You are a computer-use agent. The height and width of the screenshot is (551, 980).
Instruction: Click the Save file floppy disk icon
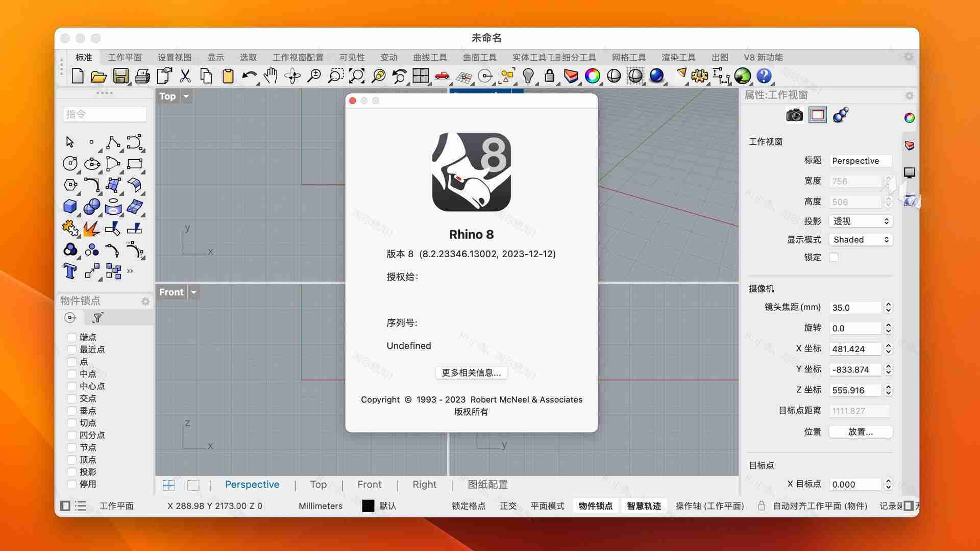[120, 76]
